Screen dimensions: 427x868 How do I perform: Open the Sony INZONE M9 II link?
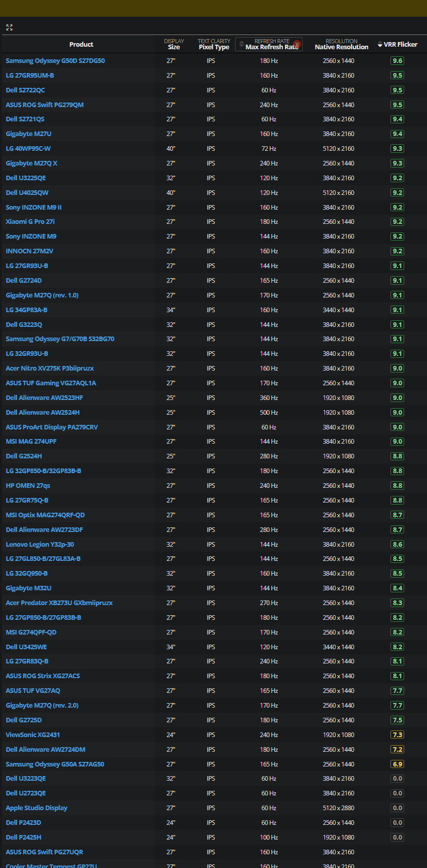34,207
